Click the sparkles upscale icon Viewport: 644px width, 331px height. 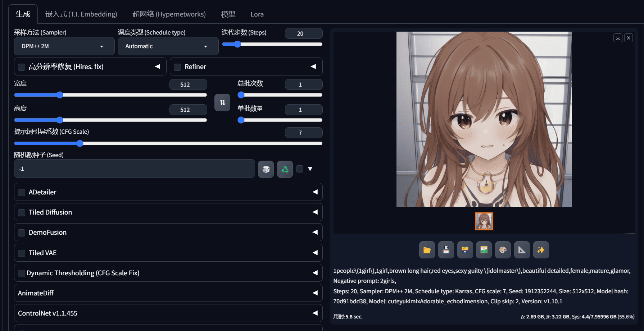(x=541, y=250)
